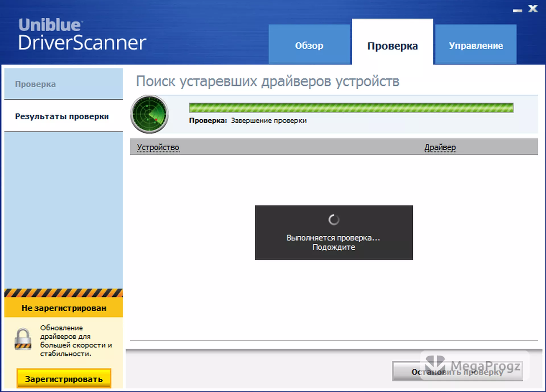
Task: Click the green scan progress bar
Action: [351, 108]
